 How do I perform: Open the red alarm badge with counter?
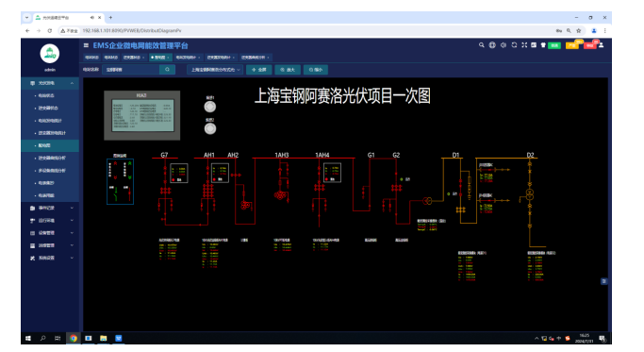(x=590, y=45)
